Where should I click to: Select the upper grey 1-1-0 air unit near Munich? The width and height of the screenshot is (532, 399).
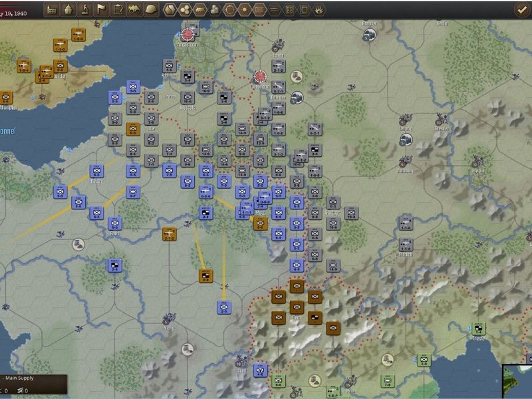click(406, 223)
